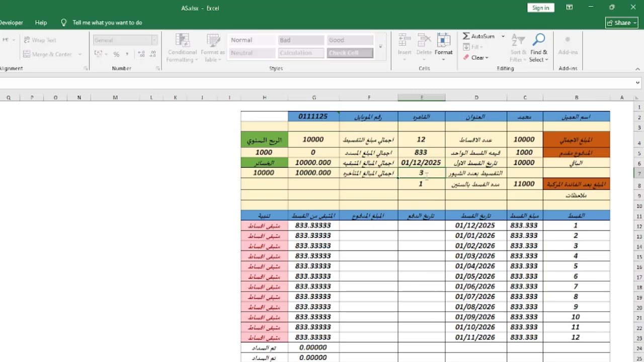Select row 12 header
This screenshot has width=644, height=362.
pos(639,226)
